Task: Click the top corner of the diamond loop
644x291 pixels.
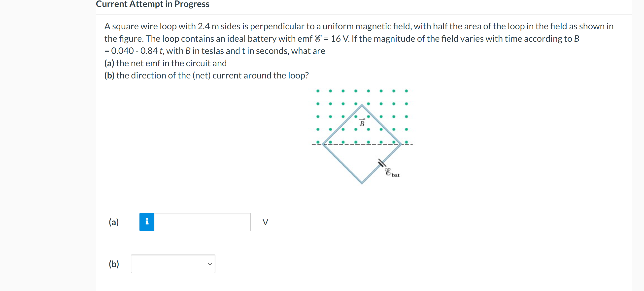Action: (x=362, y=105)
